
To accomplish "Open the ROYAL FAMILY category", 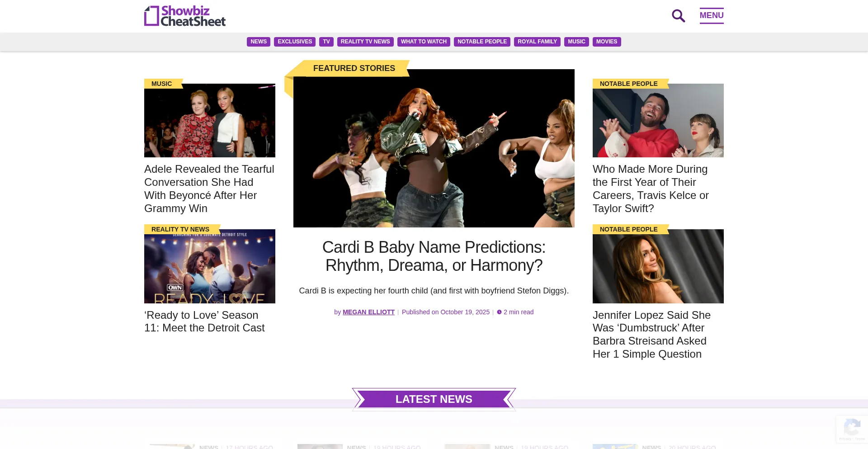I will 537,42.
